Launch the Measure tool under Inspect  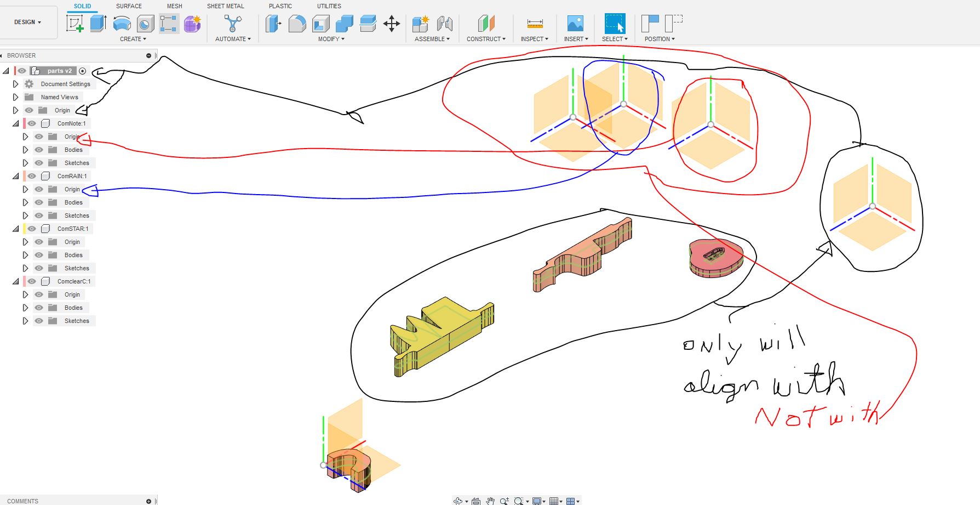[x=534, y=25]
